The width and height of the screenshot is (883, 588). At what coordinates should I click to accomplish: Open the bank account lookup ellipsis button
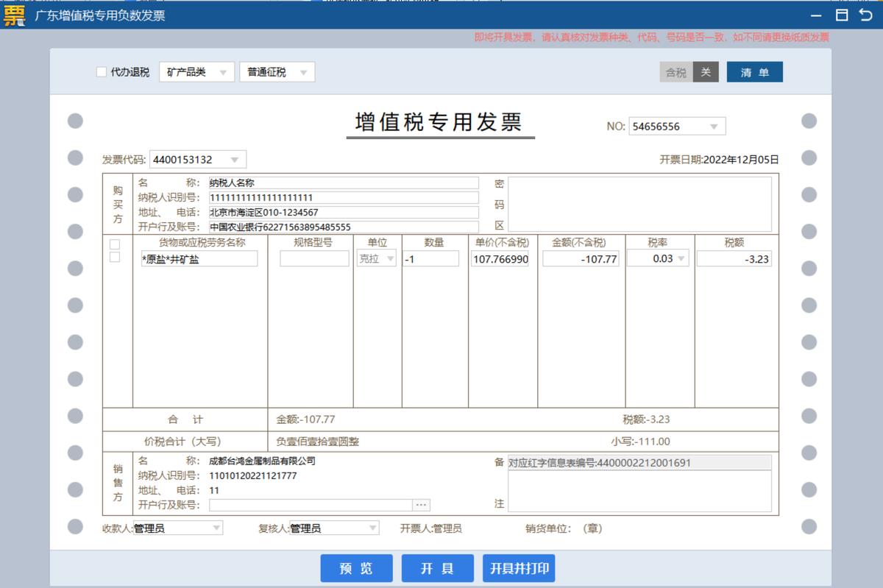click(422, 505)
